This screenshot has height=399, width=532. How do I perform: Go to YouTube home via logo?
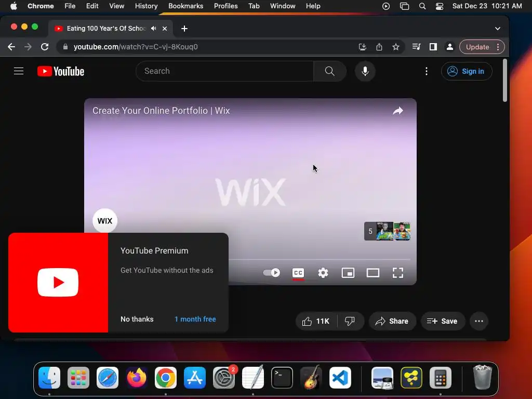tap(61, 71)
